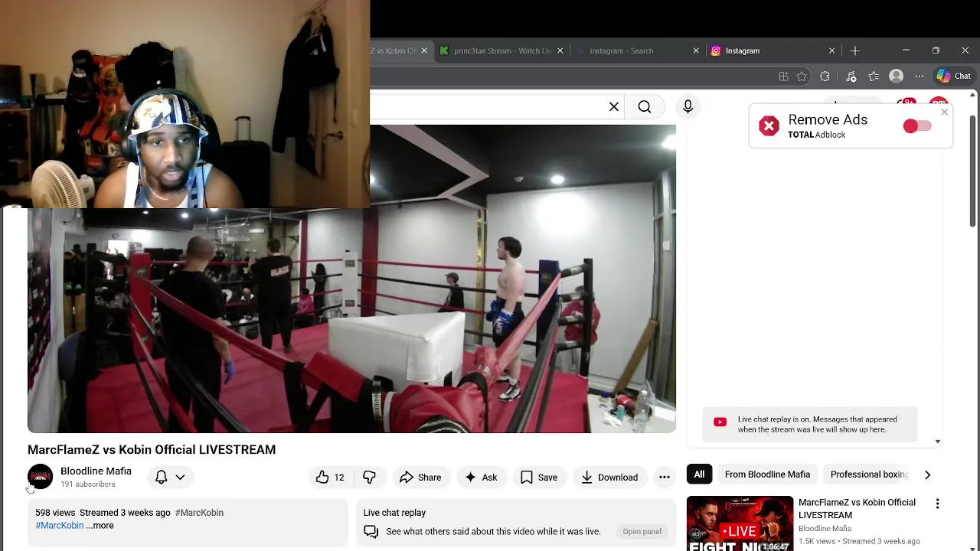The height and width of the screenshot is (551, 980).
Task: Open the Bloodline Mafia channel name link
Action: (x=96, y=471)
